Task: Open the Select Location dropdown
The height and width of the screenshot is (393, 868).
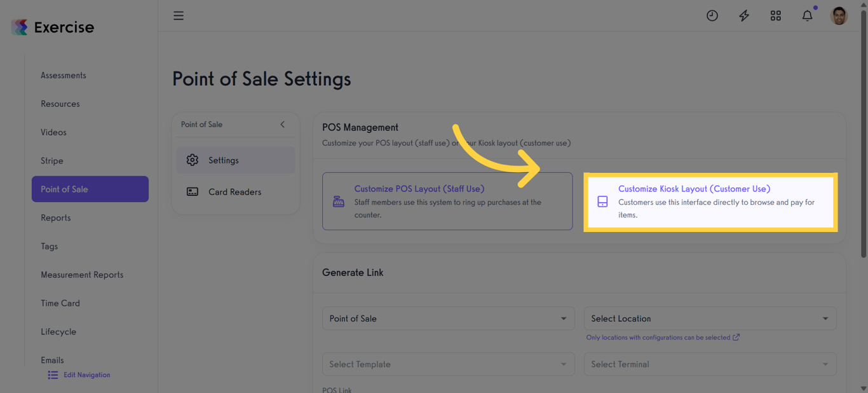Action: (x=710, y=318)
